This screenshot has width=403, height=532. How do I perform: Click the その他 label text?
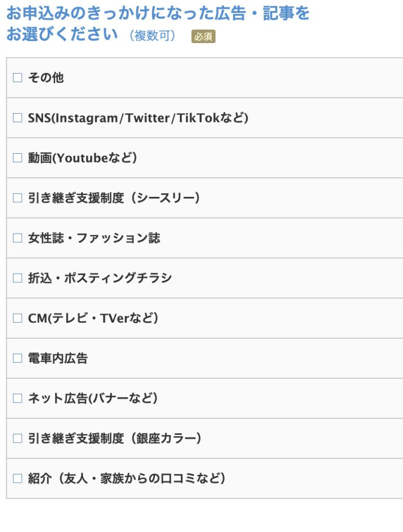46,78
